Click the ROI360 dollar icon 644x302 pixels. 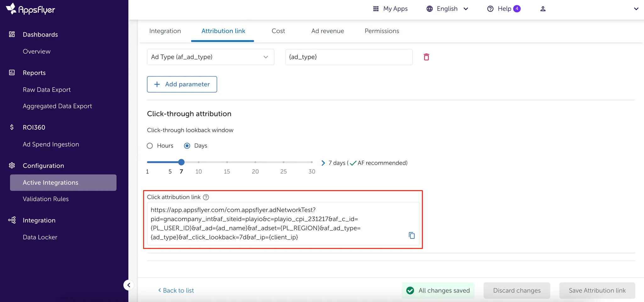(12, 127)
